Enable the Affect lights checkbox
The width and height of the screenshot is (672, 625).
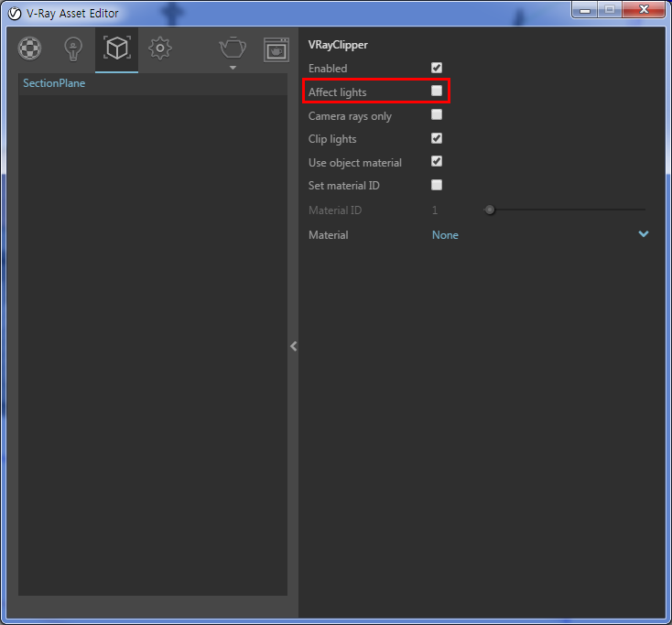pos(437,91)
